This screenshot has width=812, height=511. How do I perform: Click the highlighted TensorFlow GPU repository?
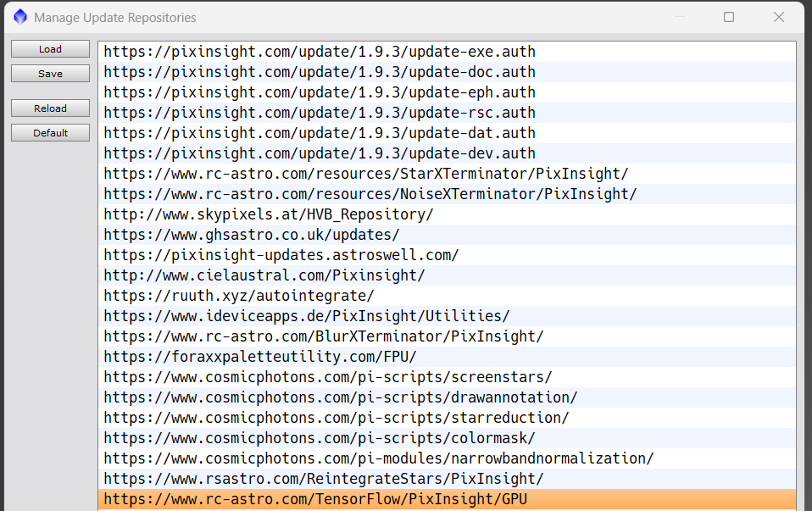[x=315, y=499]
